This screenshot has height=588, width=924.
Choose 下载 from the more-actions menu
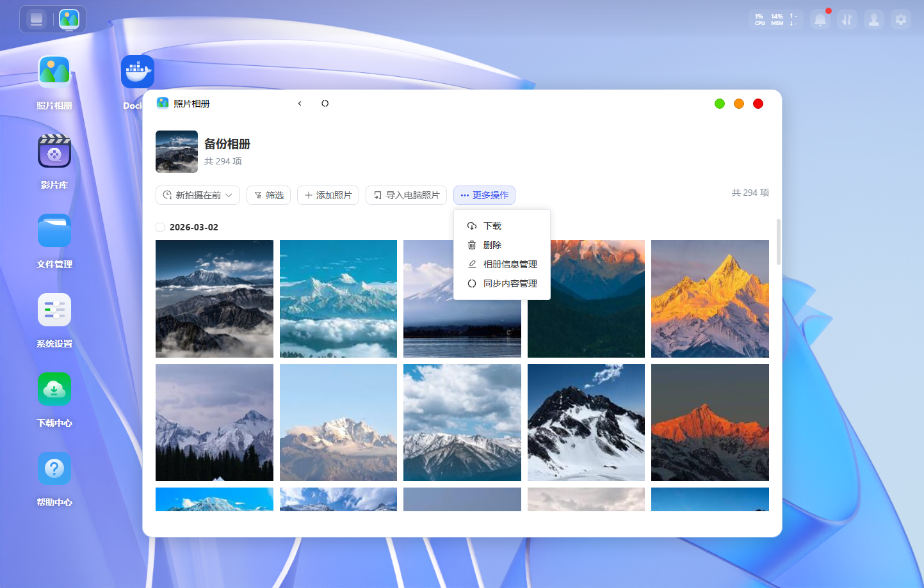click(502, 226)
